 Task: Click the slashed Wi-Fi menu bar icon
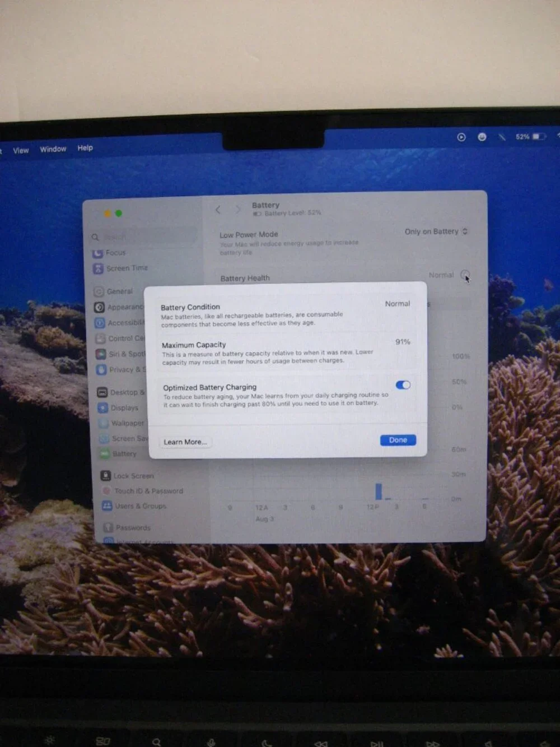502,137
